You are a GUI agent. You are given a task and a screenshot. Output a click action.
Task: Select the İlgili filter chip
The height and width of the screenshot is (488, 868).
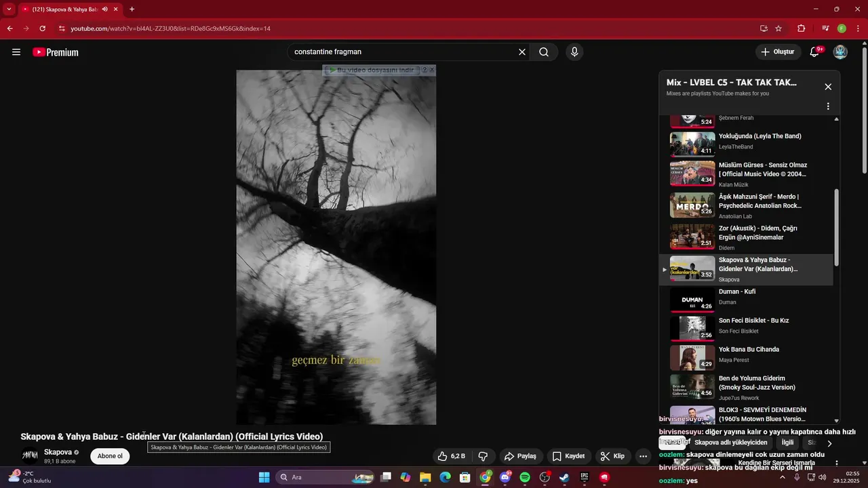(x=787, y=443)
